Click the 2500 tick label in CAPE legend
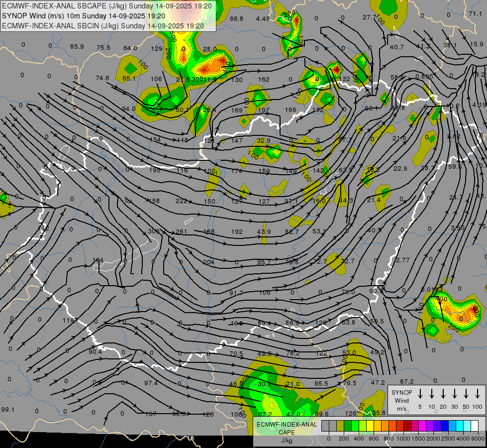The width and height of the screenshot is (487, 448). point(448,439)
